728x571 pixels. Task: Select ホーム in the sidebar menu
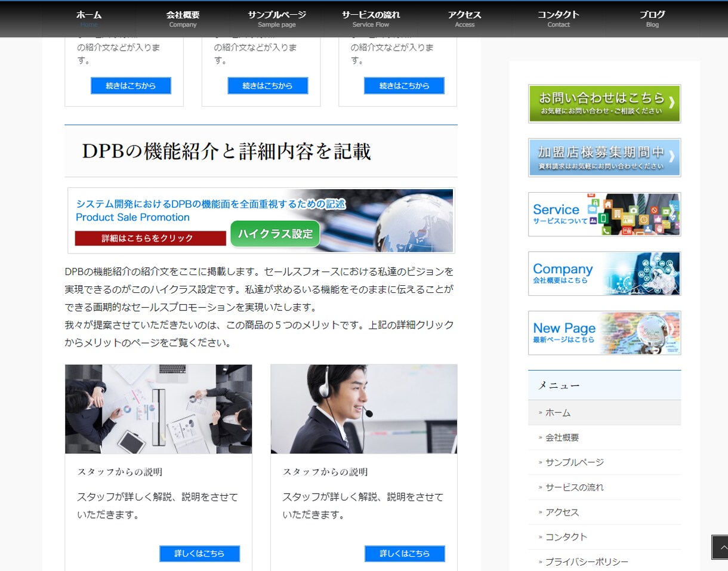pyautogui.click(x=604, y=412)
